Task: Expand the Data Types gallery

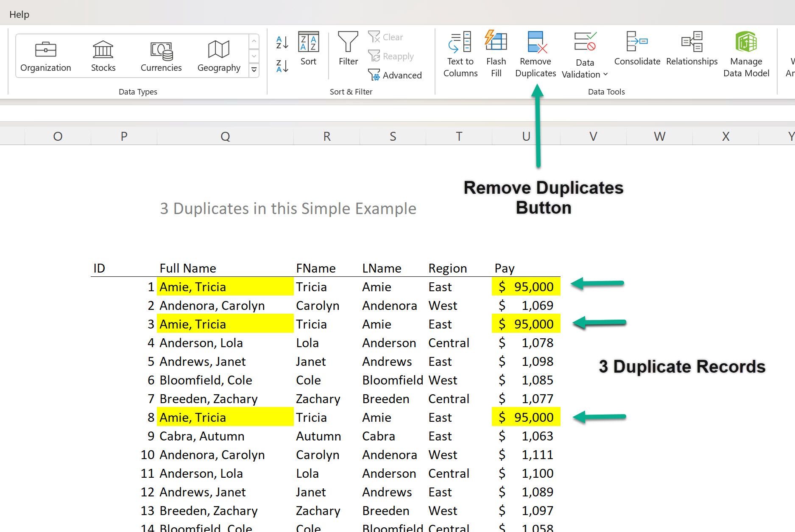Action: tap(254, 70)
